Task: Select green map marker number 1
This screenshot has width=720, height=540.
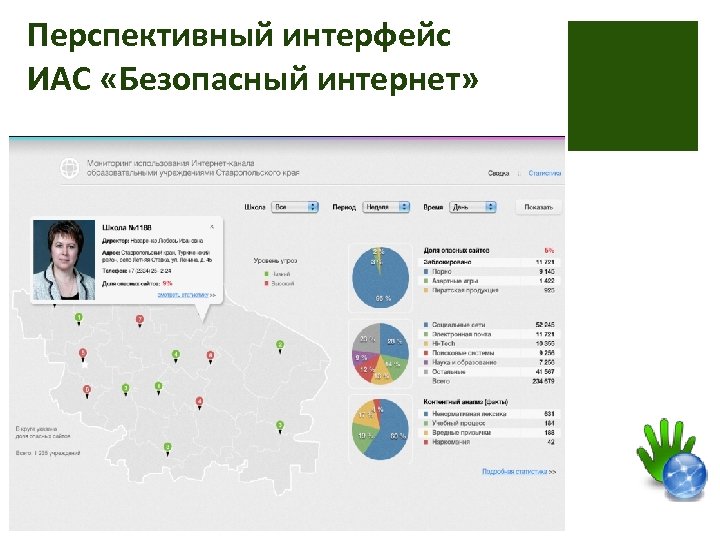Action: point(79,319)
